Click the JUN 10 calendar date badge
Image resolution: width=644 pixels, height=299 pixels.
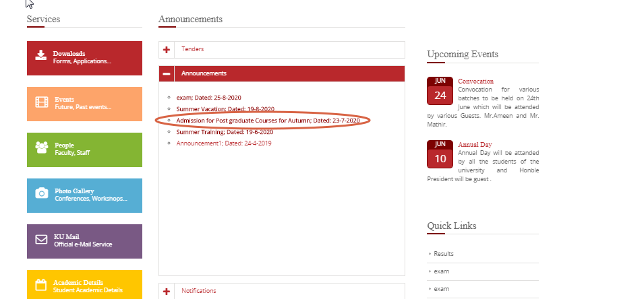pyautogui.click(x=440, y=155)
